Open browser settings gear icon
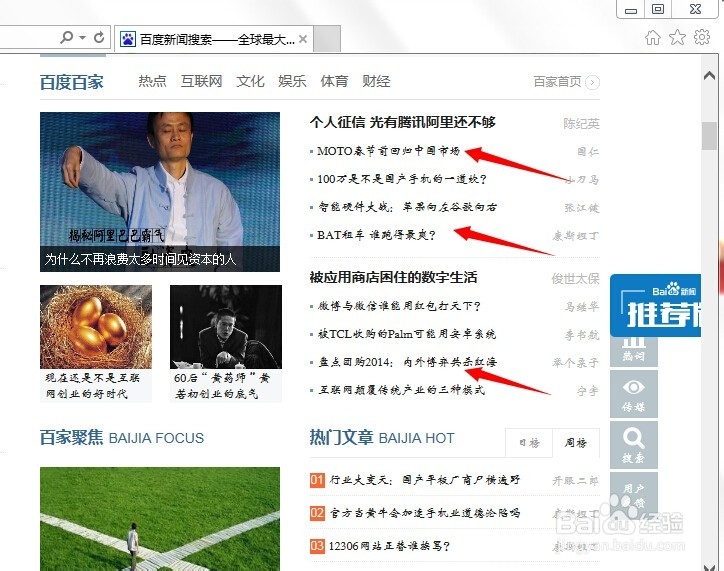Image resolution: width=724 pixels, height=571 pixels. pyautogui.click(x=702, y=37)
